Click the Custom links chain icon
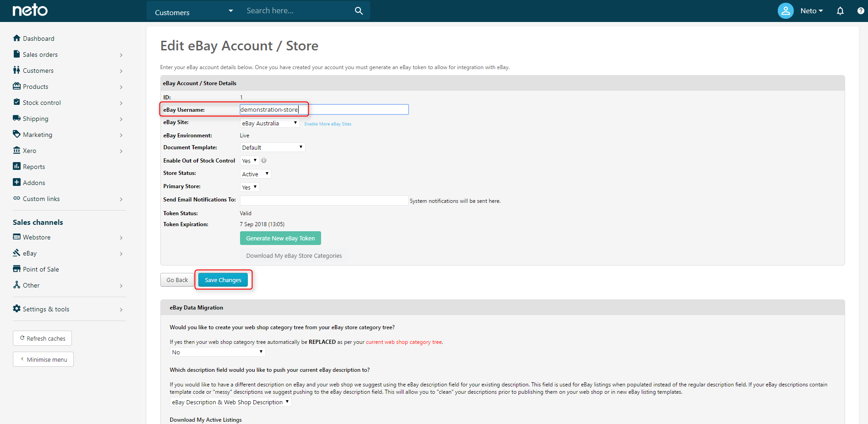Image resolution: width=868 pixels, height=424 pixels. pos(17,198)
